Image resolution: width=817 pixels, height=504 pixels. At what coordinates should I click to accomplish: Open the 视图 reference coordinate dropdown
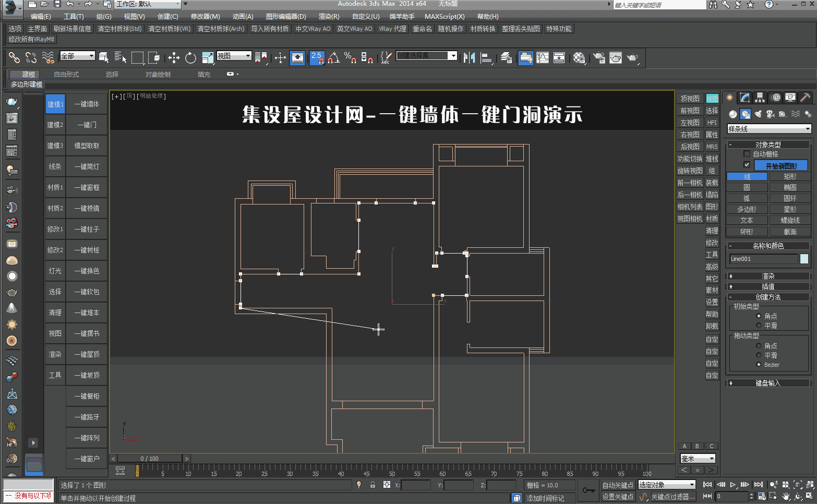click(234, 56)
